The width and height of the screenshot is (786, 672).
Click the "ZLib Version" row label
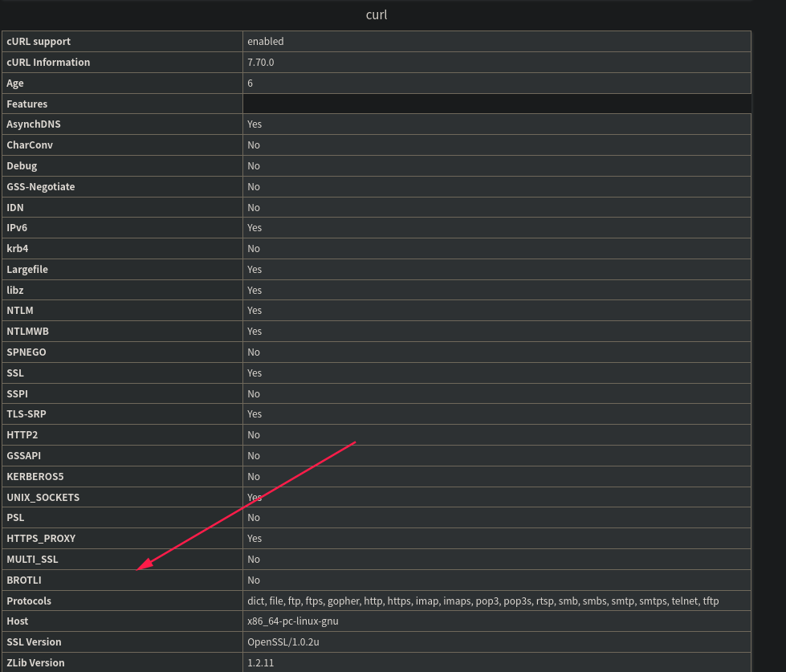[x=35, y=663]
